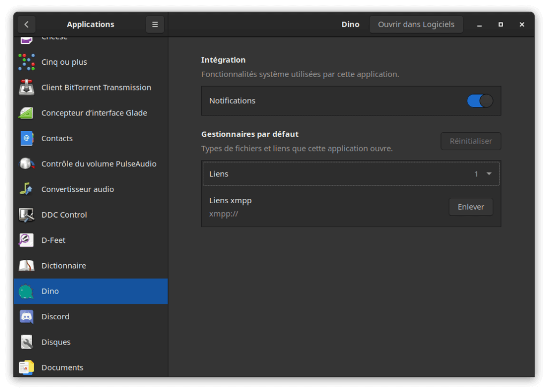The image size is (548, 392).
Task: Click the Réinitialiser button
Action: [471, 141]
